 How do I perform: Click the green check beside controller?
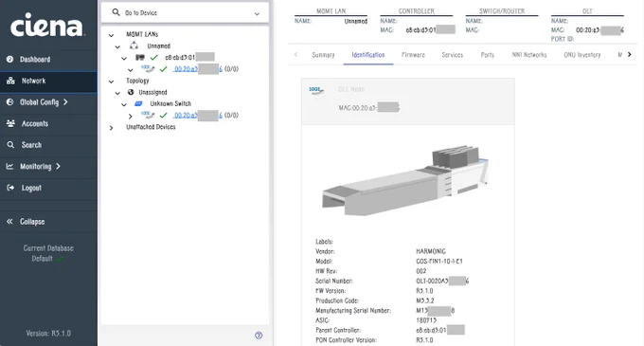154,58
